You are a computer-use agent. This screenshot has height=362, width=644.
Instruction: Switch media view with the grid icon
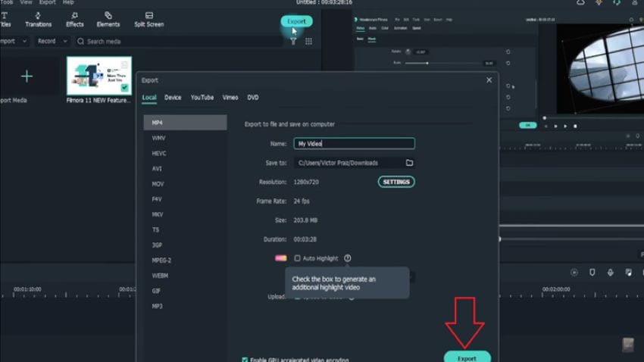(x=308, y=42)
